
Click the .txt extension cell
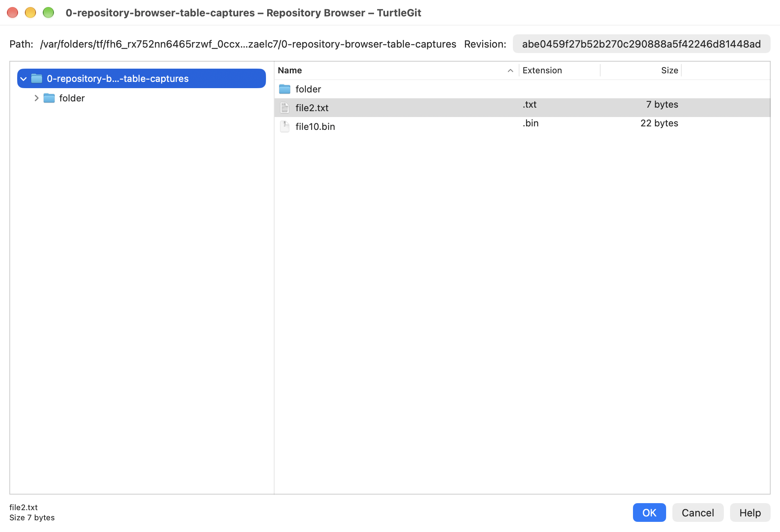point(530,105)
